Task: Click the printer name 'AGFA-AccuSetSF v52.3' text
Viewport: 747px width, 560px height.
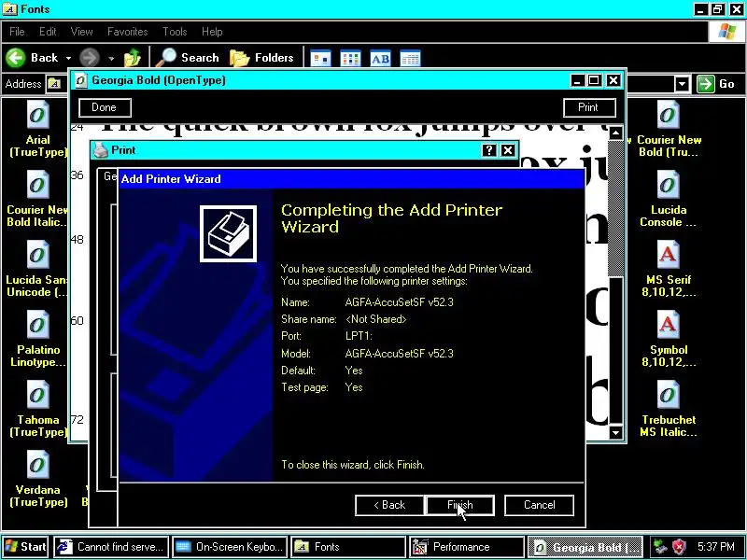Action: click(x=400, y=302)
